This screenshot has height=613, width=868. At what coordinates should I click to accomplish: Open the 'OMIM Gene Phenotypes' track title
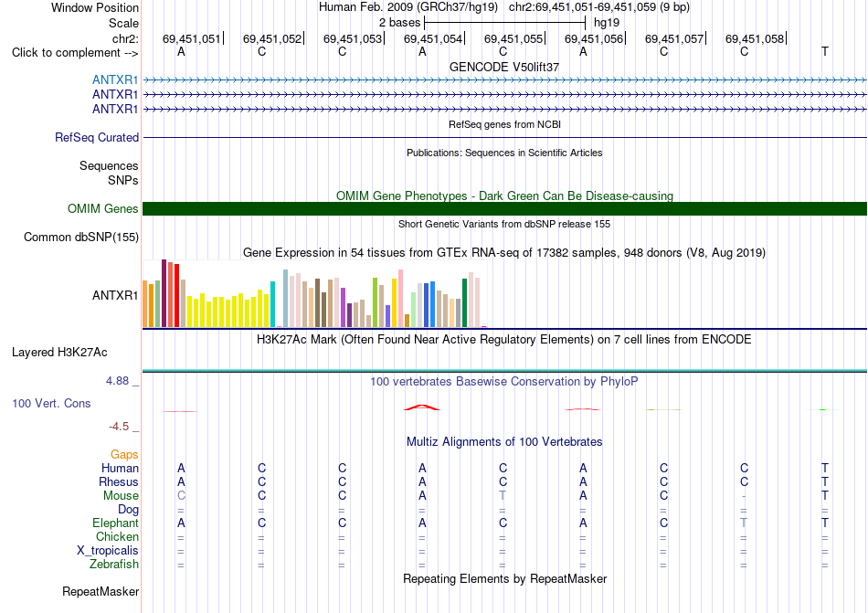coord(504,196)
